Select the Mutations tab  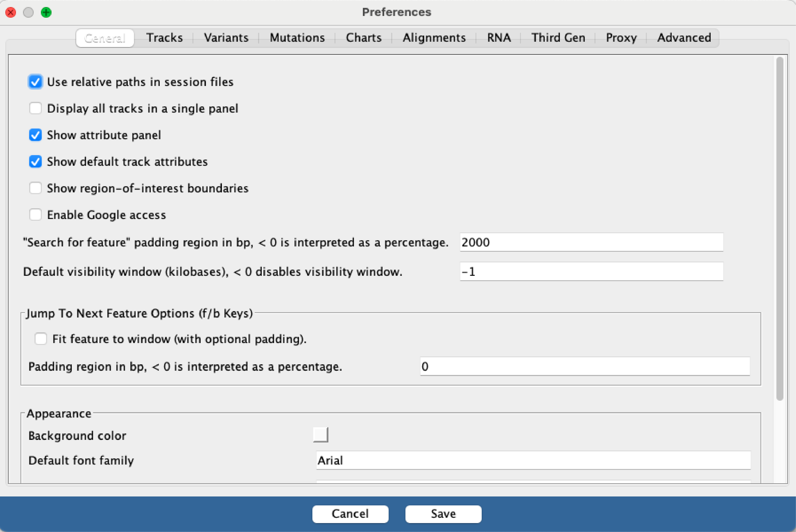click(297, 38)
